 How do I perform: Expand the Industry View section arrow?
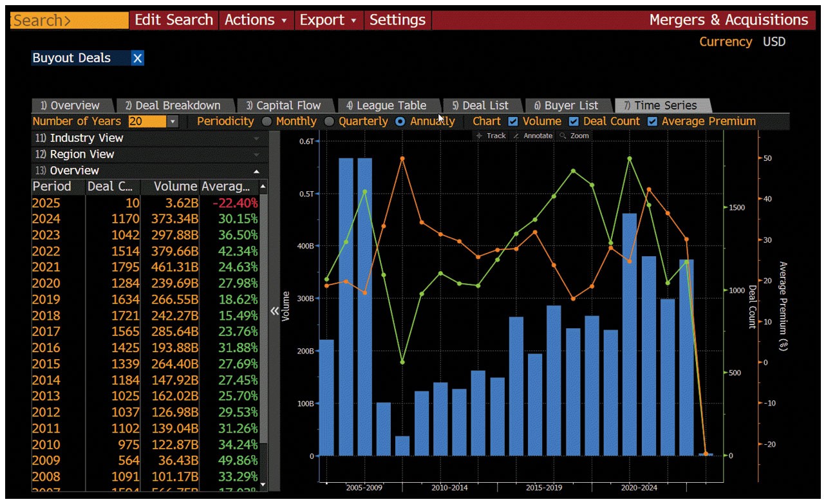(258, 138)
